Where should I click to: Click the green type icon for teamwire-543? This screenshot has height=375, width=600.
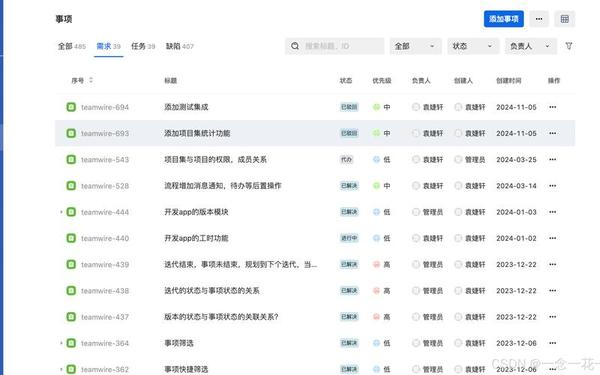(71, 159)
